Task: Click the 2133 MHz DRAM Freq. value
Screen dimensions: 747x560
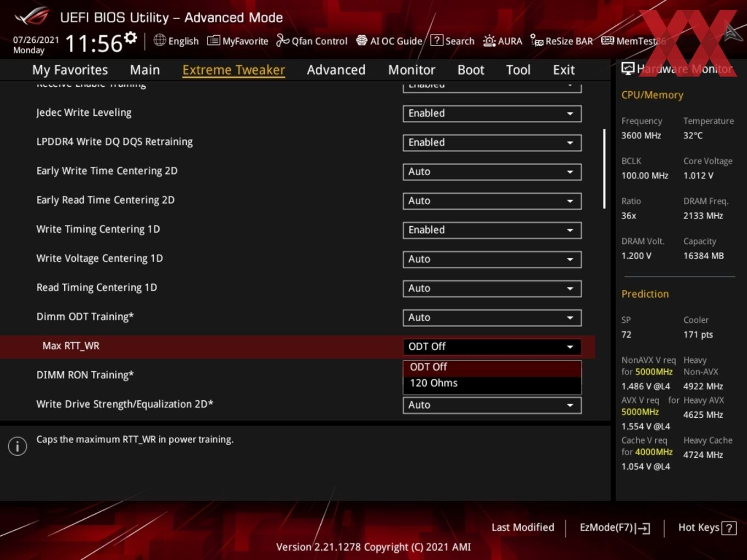Action: pyautogui.click(x=703, y=216)
